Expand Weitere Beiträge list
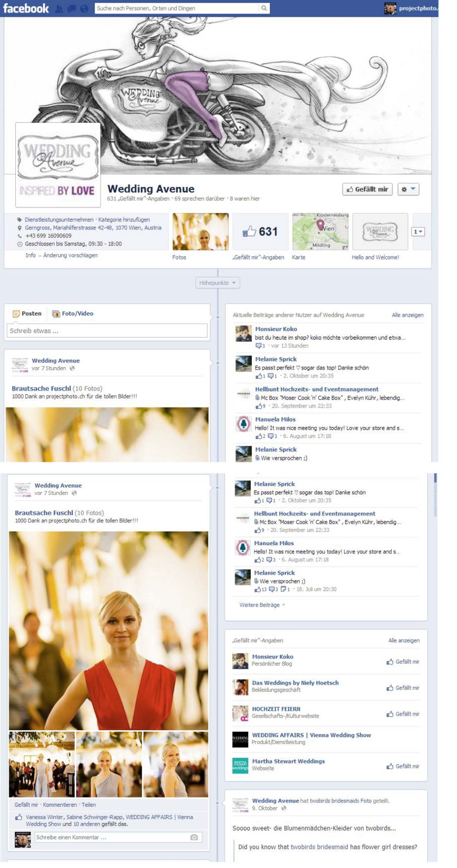This screenshot has width=457, height=868. pos(262,605)
